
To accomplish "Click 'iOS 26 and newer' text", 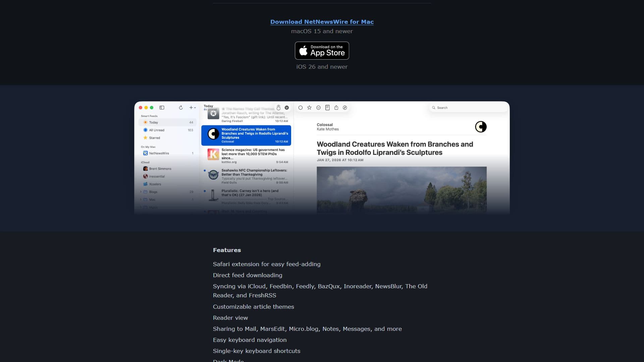I will tap(322, 67).
